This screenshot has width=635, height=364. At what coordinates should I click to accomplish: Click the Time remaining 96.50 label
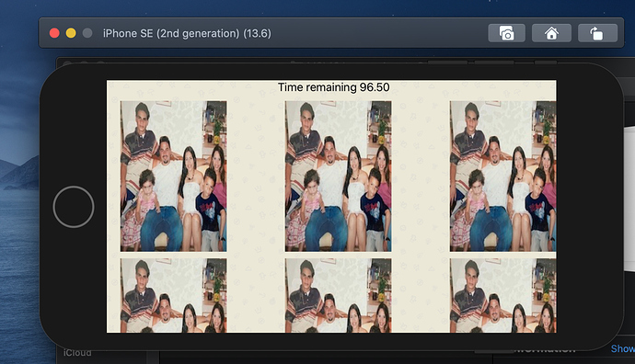pyautogui.click(x=334, y=87)
